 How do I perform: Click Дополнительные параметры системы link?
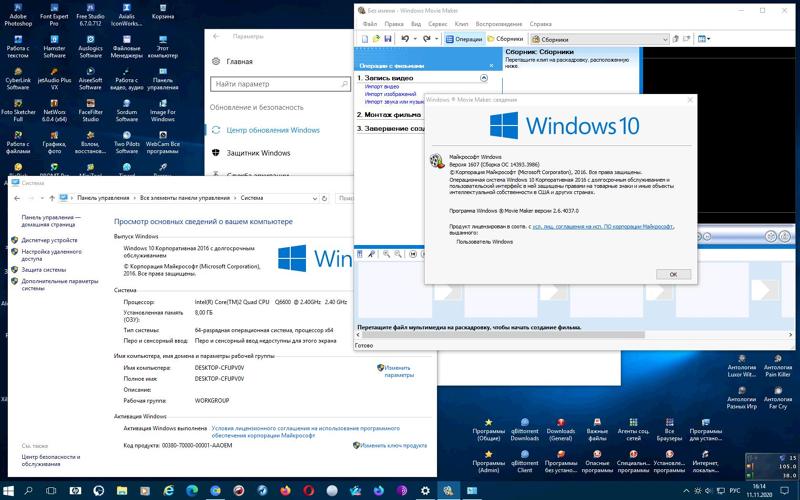60,285
